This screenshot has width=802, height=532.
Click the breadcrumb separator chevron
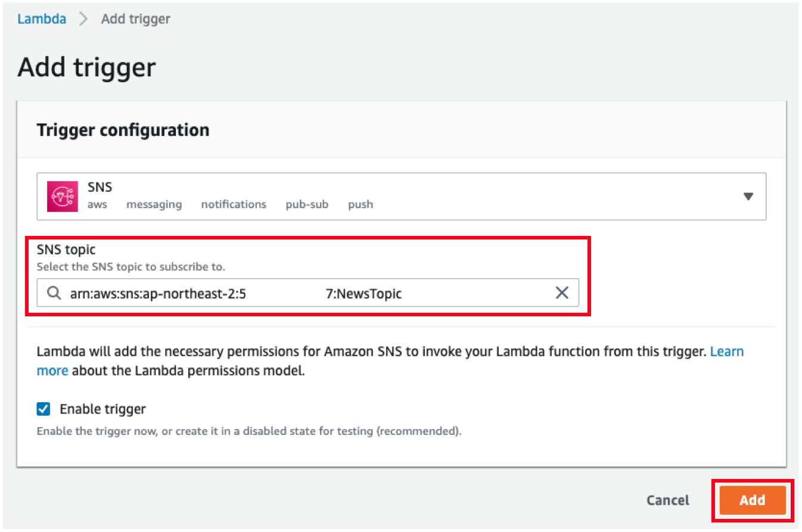[x=84, y=19]
